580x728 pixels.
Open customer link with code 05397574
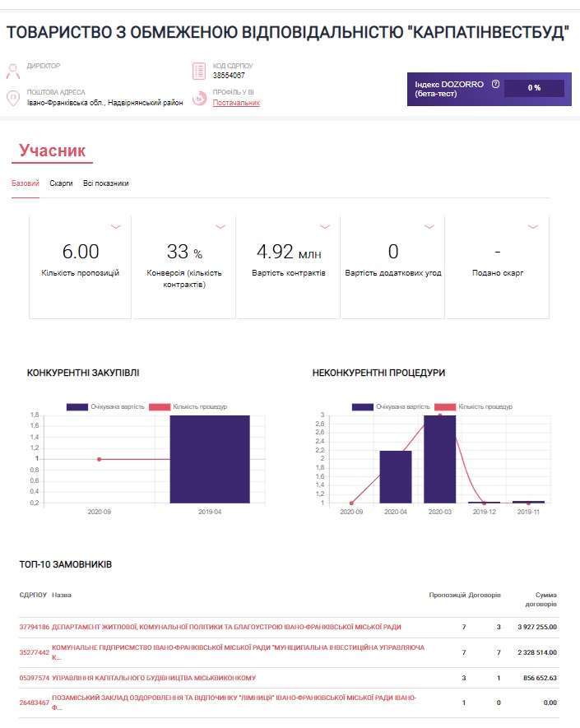click(x=34, y=678)
